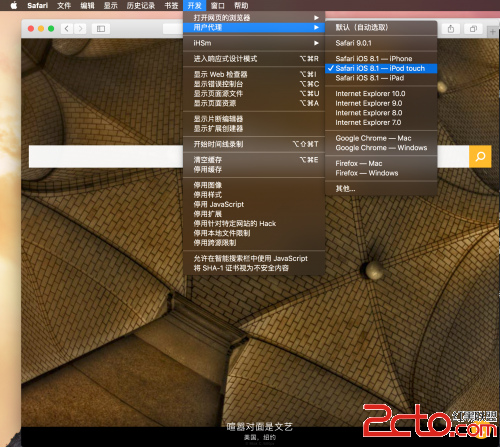Select 显示 Web 检查器

pos(254,74)
